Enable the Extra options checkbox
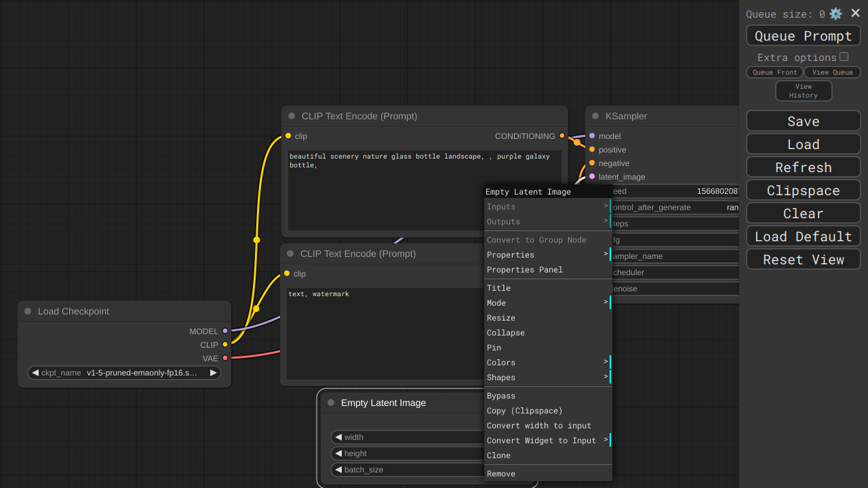 844,57
